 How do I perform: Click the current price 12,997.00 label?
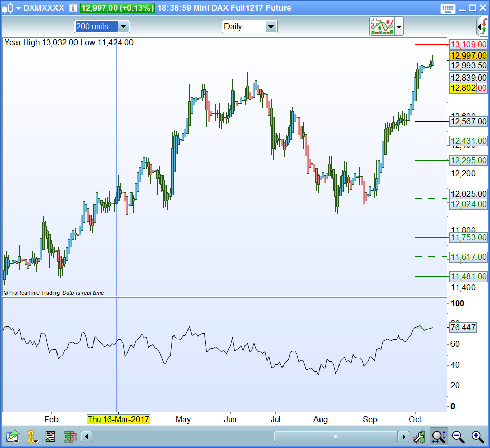[x=468, y=55]
